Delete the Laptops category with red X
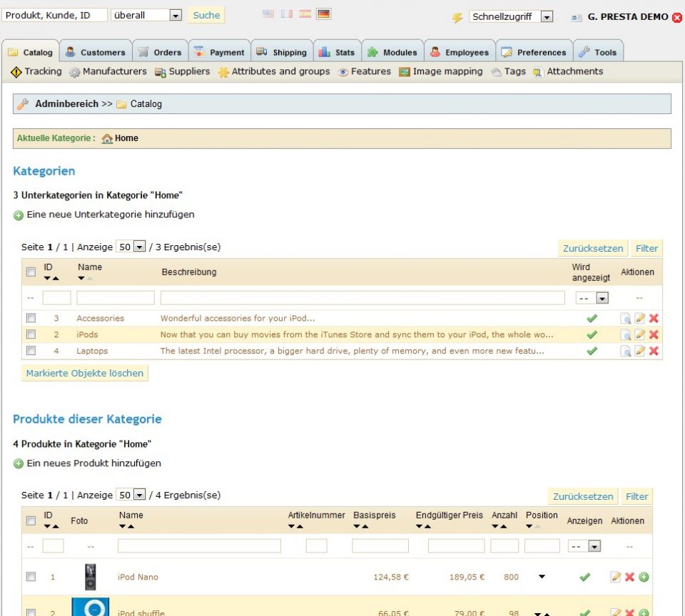Screen dimensions: 685x616 pos(654,351)
